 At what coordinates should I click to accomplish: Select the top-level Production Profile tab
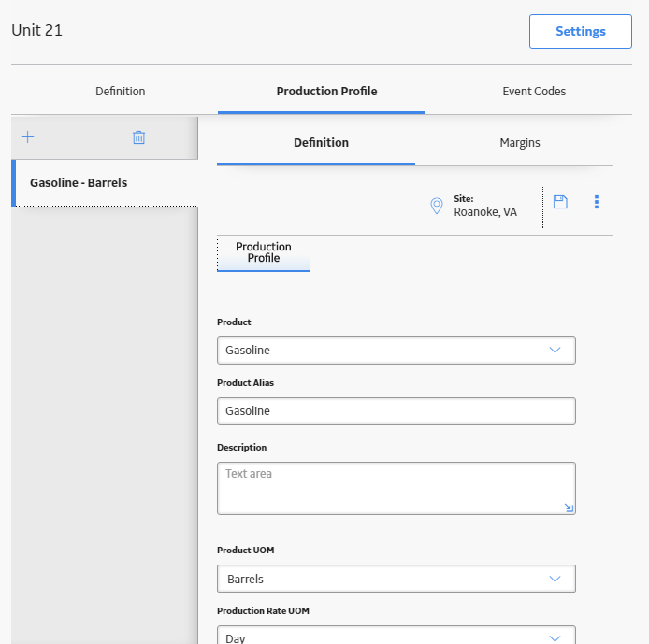coord(326,92)
